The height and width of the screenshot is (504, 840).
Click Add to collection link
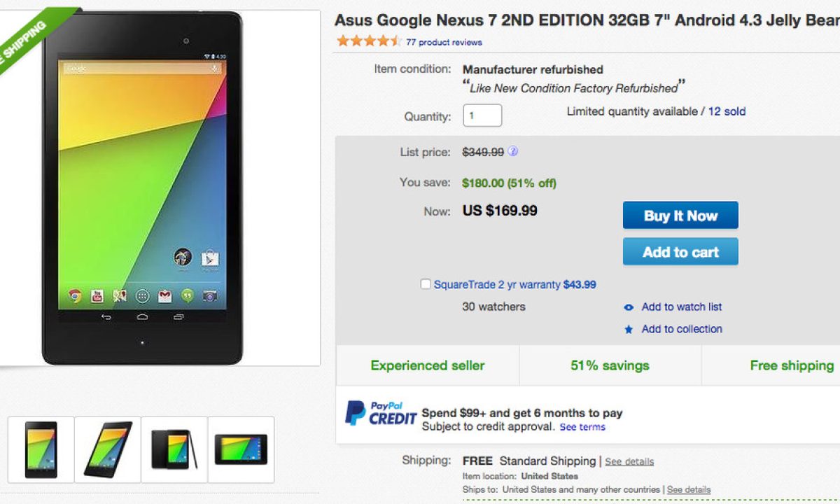(x=682, y=329)
